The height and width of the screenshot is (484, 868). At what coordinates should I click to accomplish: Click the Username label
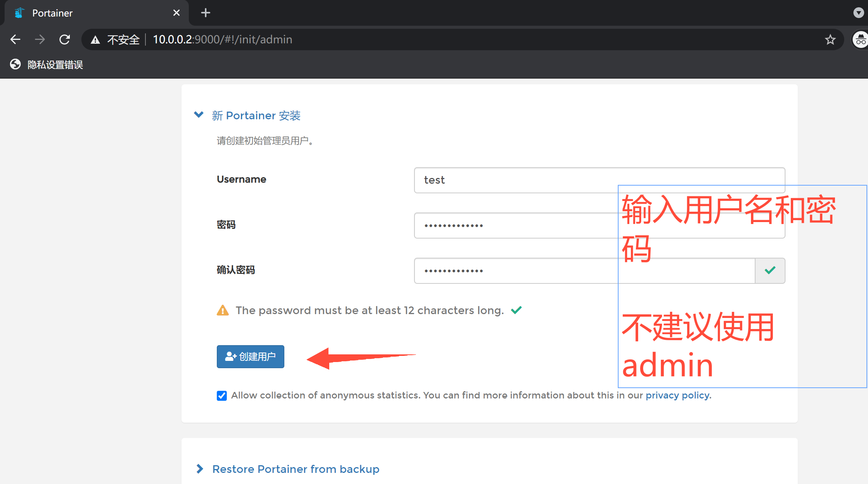click(x=241, y=179)
